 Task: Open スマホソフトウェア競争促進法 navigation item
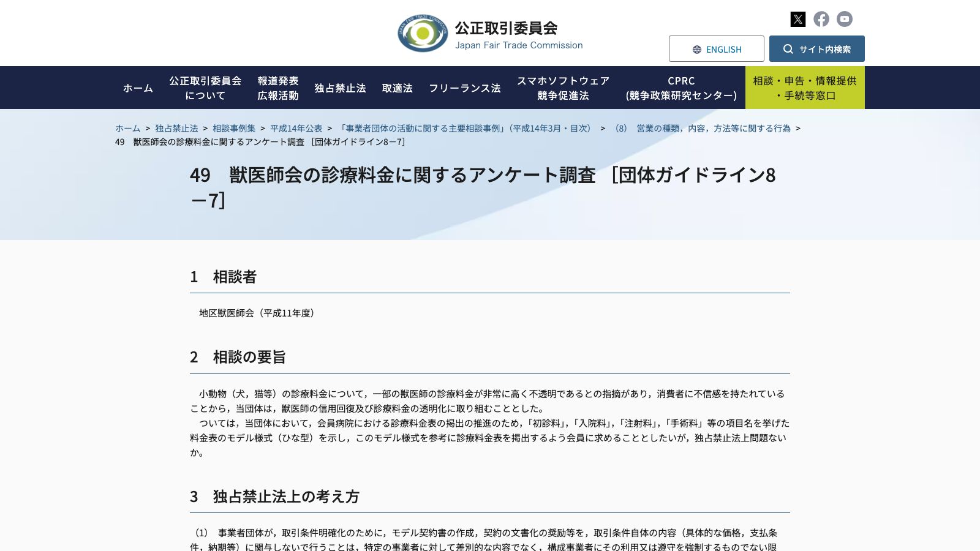pos(563,88)
